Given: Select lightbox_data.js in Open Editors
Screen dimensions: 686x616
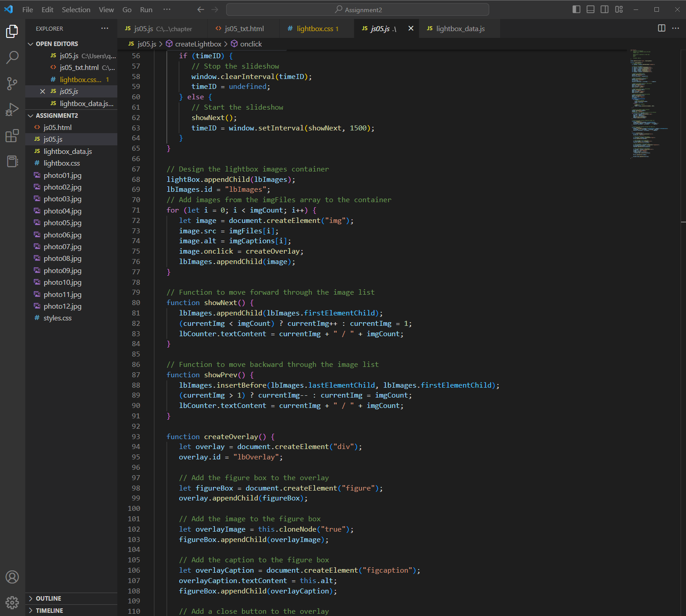Looking at the screenshot, I should (x=71, y=103).
